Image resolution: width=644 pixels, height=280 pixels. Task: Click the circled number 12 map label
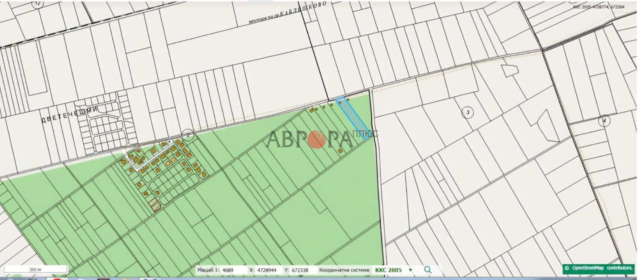point(38,3)
